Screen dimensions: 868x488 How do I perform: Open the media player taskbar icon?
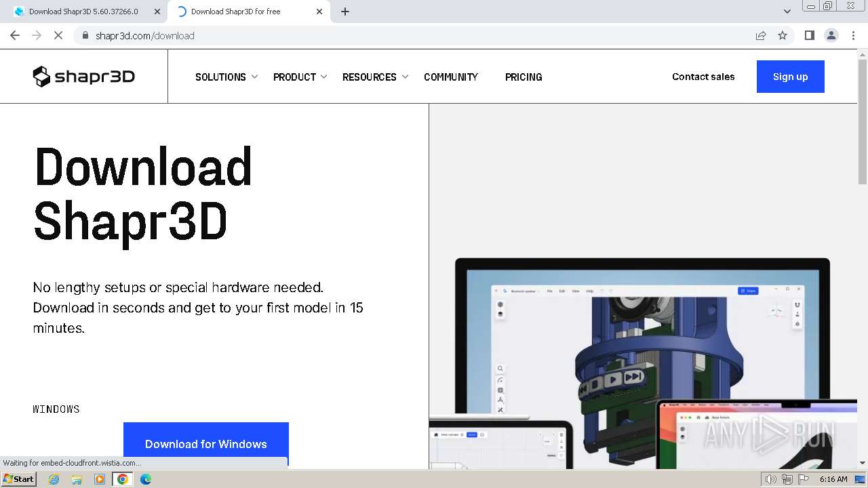tap(100, 479)
